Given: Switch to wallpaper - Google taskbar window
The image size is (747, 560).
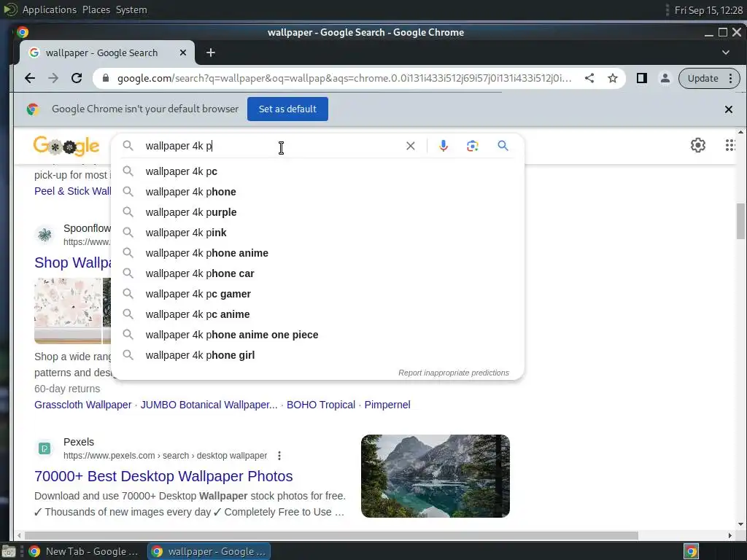Looking at the screenshot, I should [x=209, y=551].
